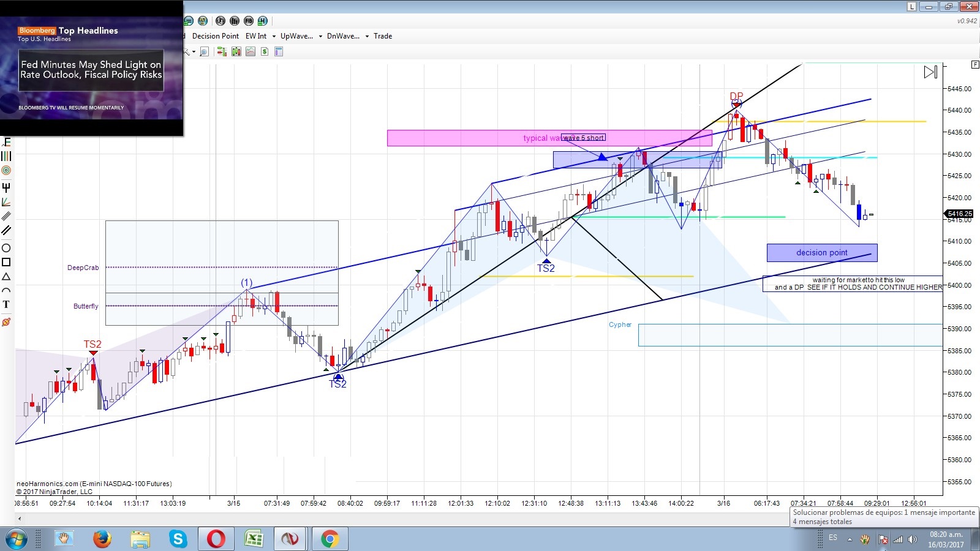Open Skype from the taskbar
The image size is (980, 551).
coord(178,539)
